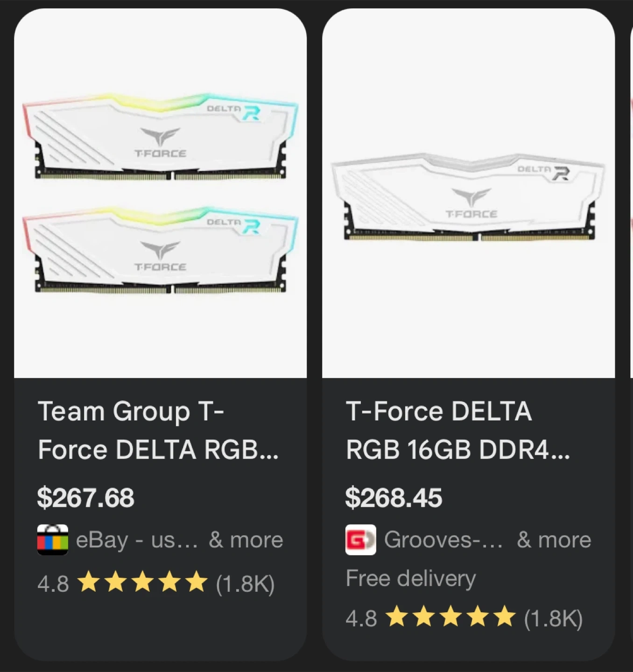Show more sellers beside Grooves
The height and width of the screenshot is (672, 633).
[x=554, y=540]
